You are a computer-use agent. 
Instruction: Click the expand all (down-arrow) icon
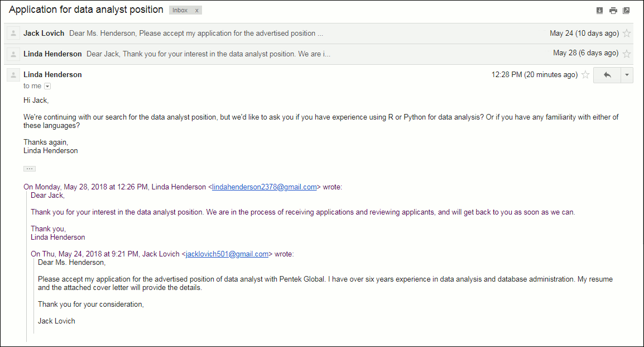tap(600, 11)
